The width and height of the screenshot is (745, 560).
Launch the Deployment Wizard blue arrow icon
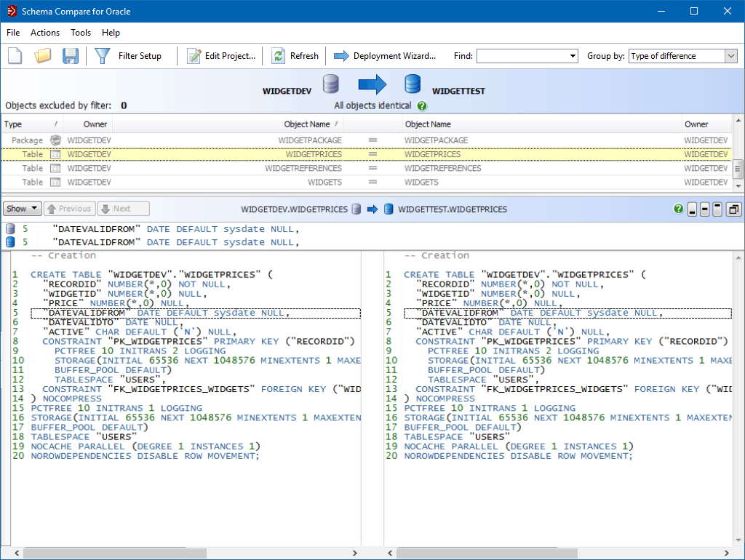click(342, 55)
